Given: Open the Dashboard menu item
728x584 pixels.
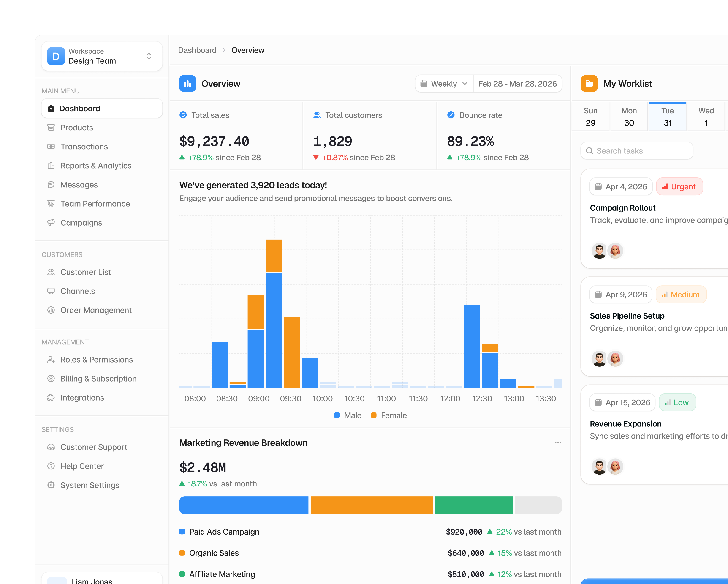Looking at the screenshot, I should [x=102, y=108].
